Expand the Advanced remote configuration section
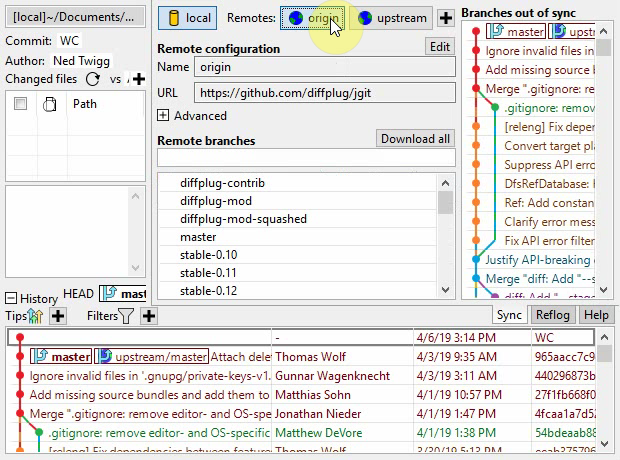Viewport: 620px width, 460px height. tap(164, 116)
